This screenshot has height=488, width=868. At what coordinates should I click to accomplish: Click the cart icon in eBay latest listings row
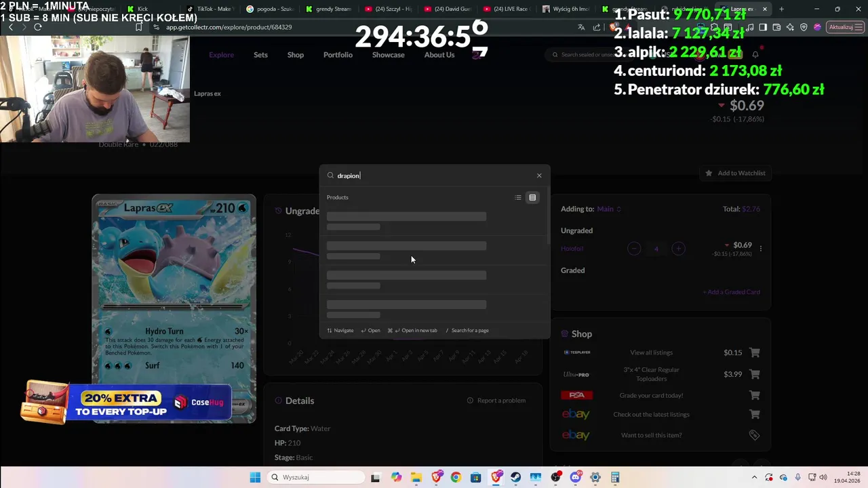click(755, 414)
